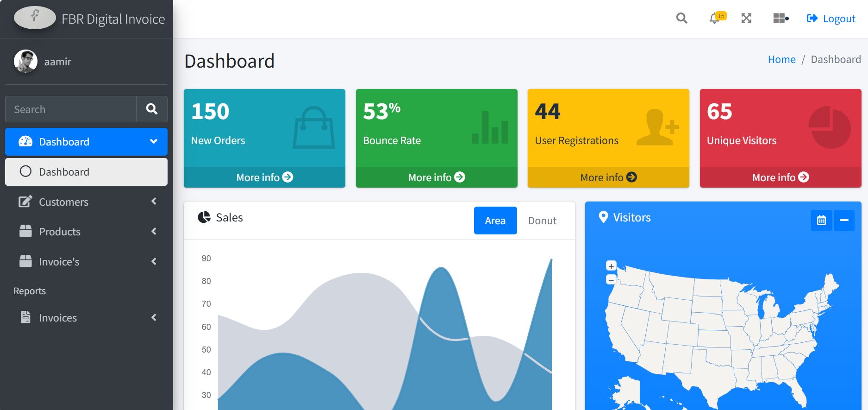
Task: Click the pie chart icon on Unique Visitors card
Action: click(830, 127)
